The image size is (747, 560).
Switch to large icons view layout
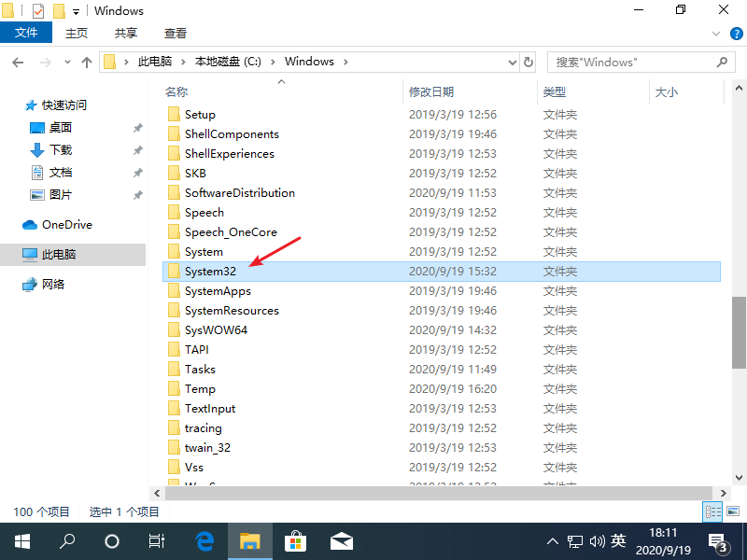733,511
